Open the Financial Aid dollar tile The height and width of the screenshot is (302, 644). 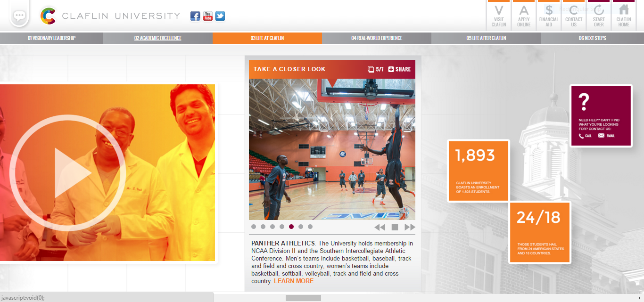[549, 15]
